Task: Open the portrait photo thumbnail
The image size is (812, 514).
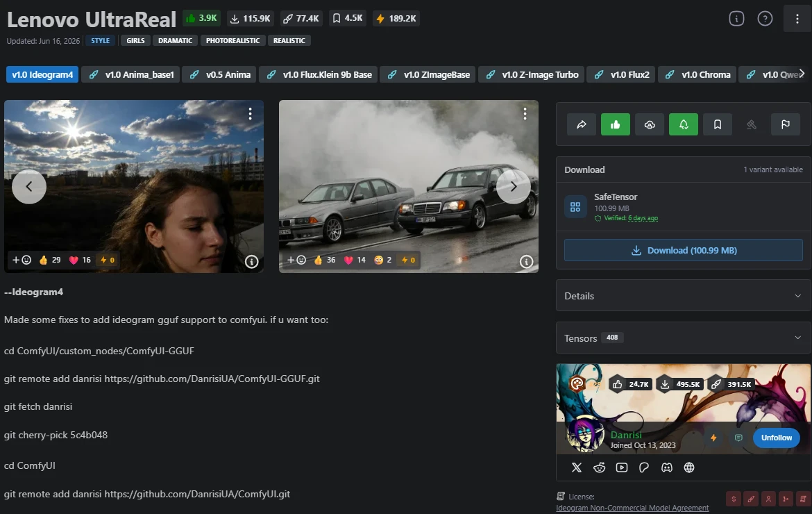Action: [134, 186]
